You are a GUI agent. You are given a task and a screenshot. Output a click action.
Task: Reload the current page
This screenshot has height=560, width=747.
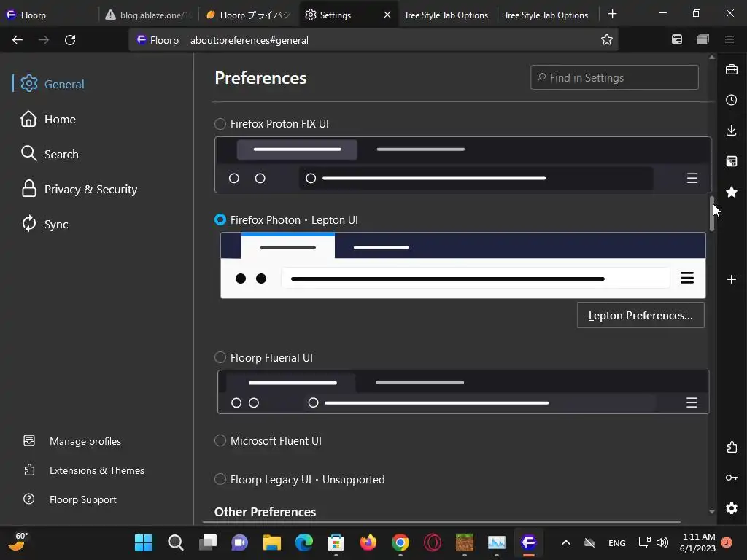coord(70,40)
